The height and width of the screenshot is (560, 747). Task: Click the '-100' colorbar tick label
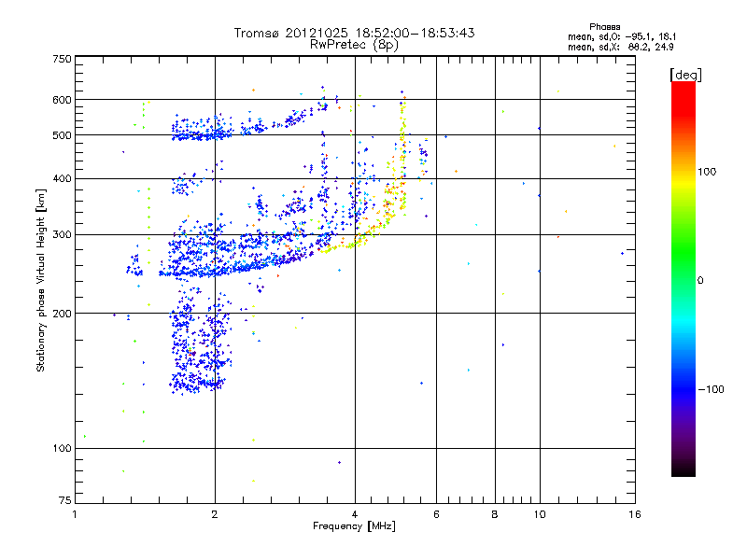(711, 389)
